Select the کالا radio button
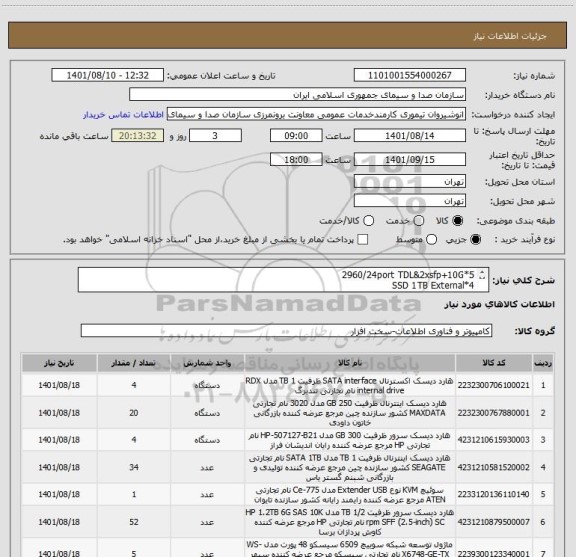This screenshot has height=557, width=576. pos(458,220)
